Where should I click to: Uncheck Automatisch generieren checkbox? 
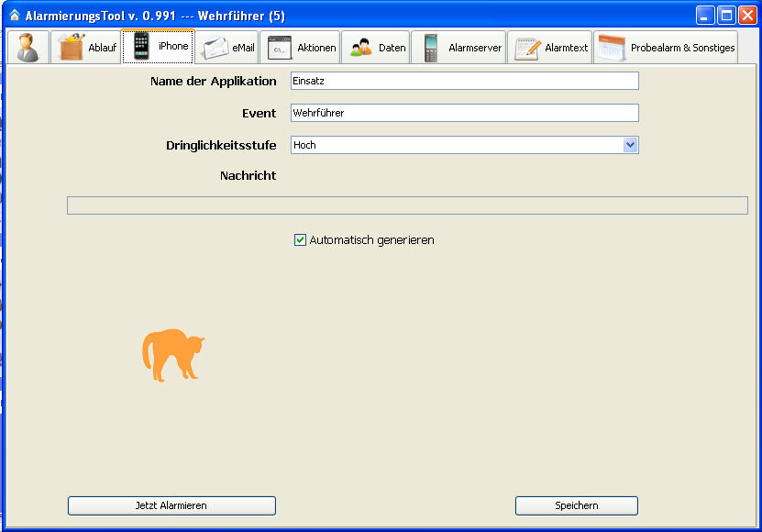coord(300,240)
